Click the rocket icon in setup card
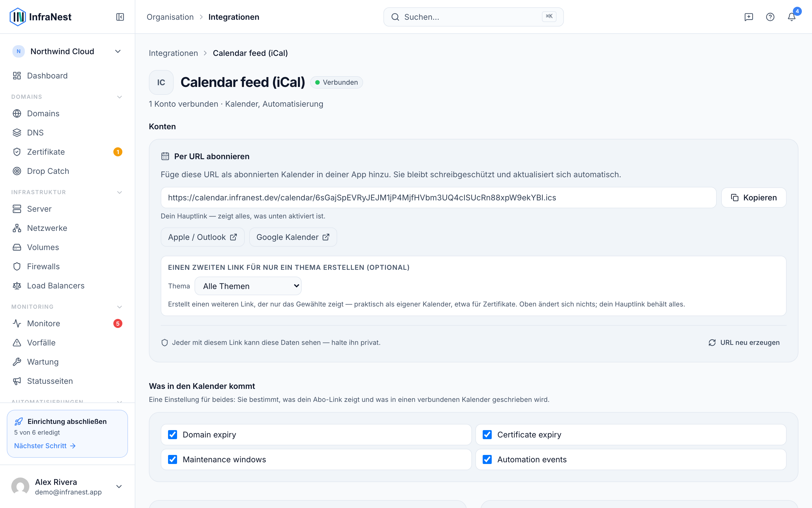 coord(19,421)
